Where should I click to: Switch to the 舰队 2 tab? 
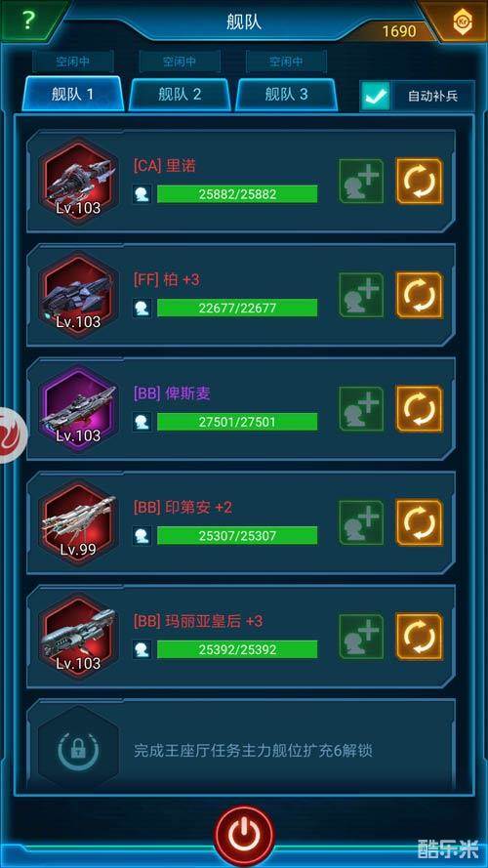[x=180, y=94]
